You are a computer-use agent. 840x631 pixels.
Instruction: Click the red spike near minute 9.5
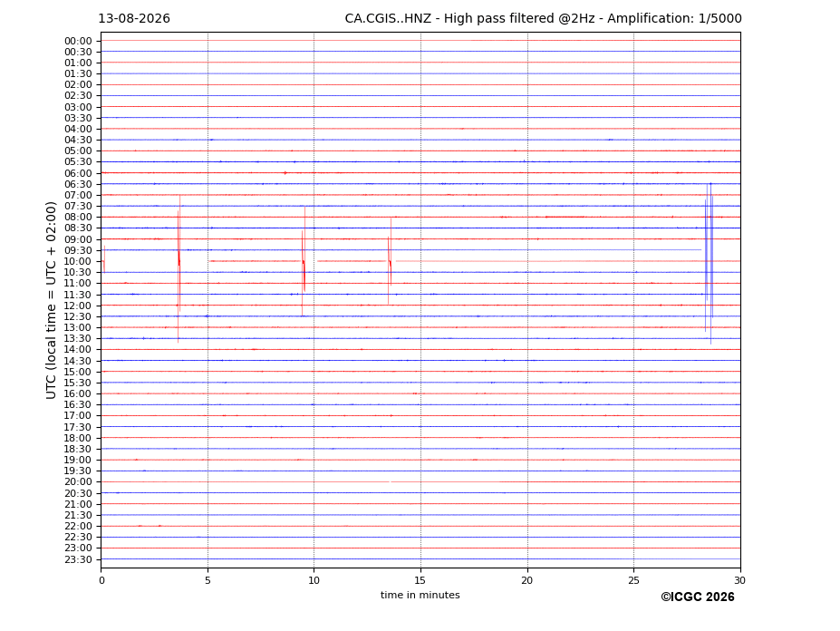pos(304,262)
